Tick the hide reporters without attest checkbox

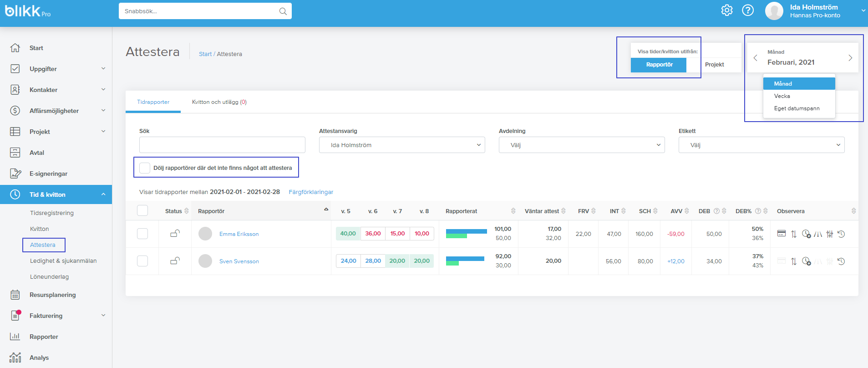[x=145, y=168]
